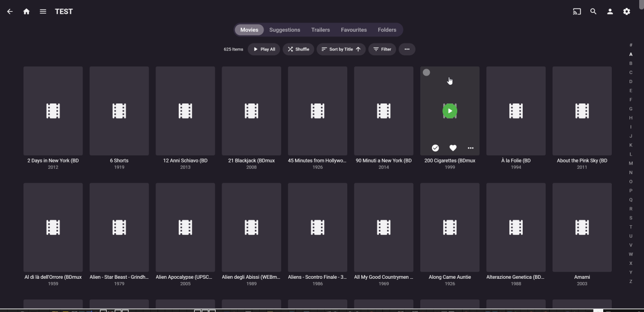Go to home screen with house icon

(26, 11)
